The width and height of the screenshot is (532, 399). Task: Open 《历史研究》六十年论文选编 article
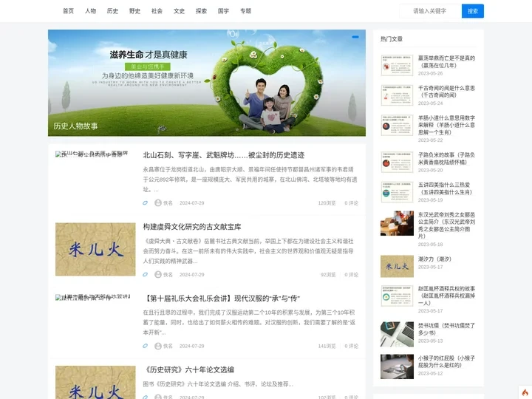tap(188, 370)
